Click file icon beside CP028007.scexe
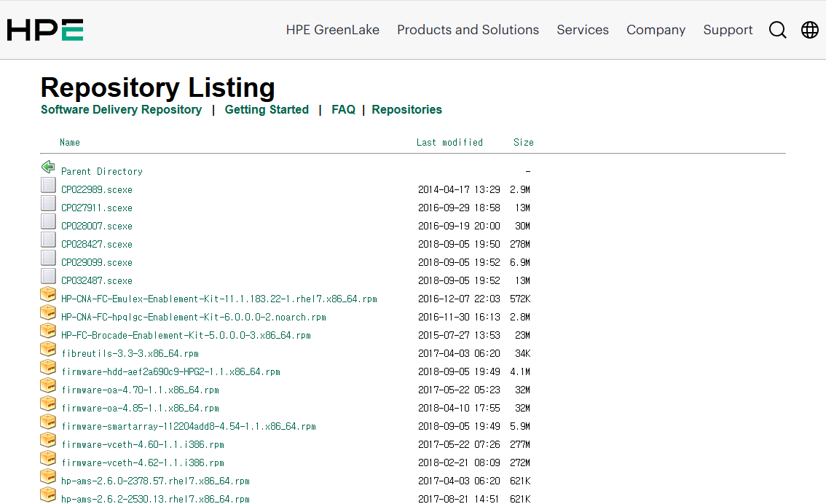 click(x=48, y=221)
